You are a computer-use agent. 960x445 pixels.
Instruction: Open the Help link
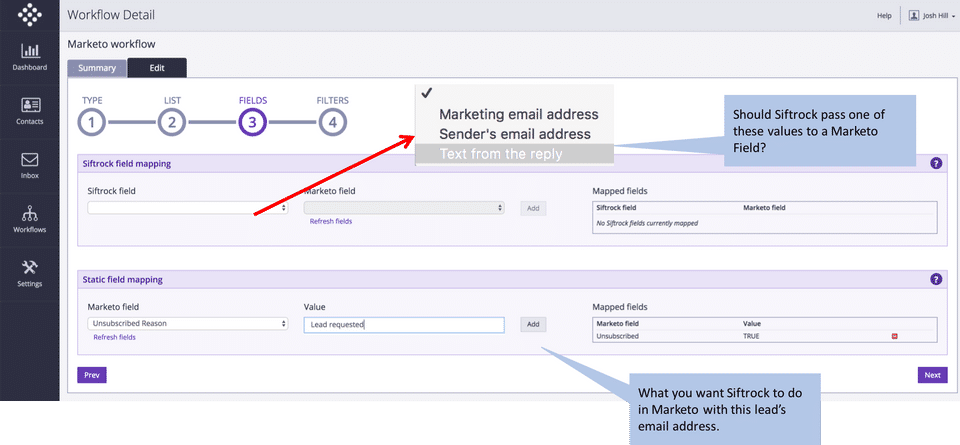click(884, 15)
